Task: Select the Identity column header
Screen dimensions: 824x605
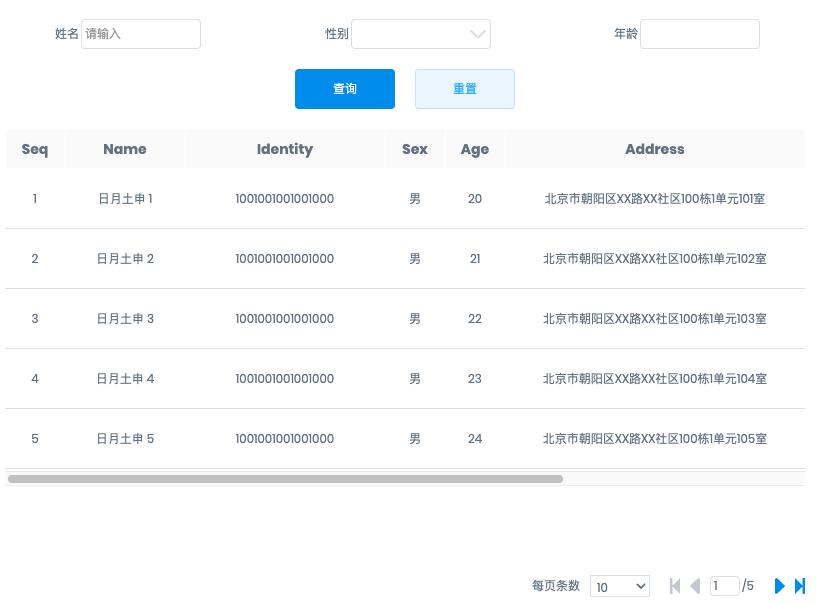Action: [x=285, y=149]
